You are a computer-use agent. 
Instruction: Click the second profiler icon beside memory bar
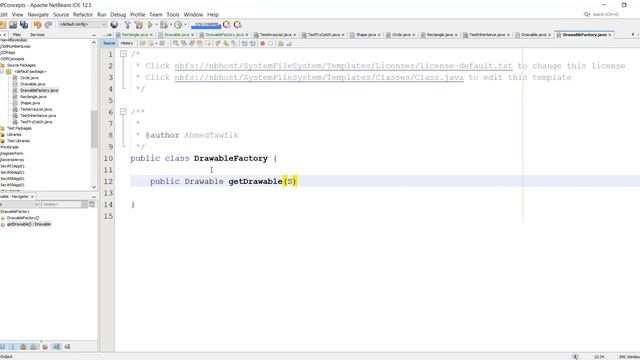pos(237,25)
